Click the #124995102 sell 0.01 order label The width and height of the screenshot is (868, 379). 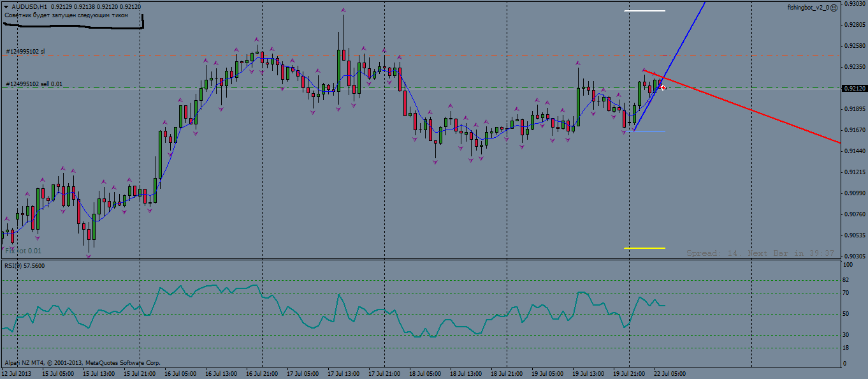34,84
